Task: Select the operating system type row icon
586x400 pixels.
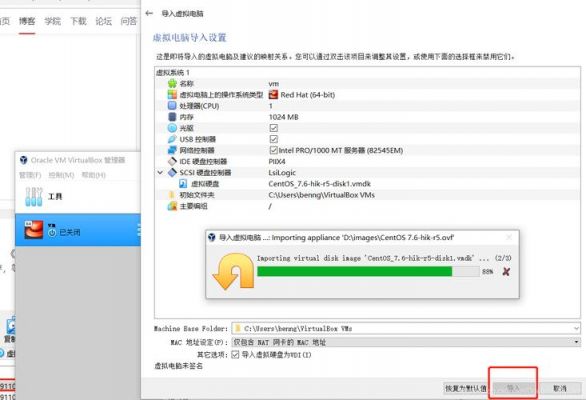Action: 172,95
